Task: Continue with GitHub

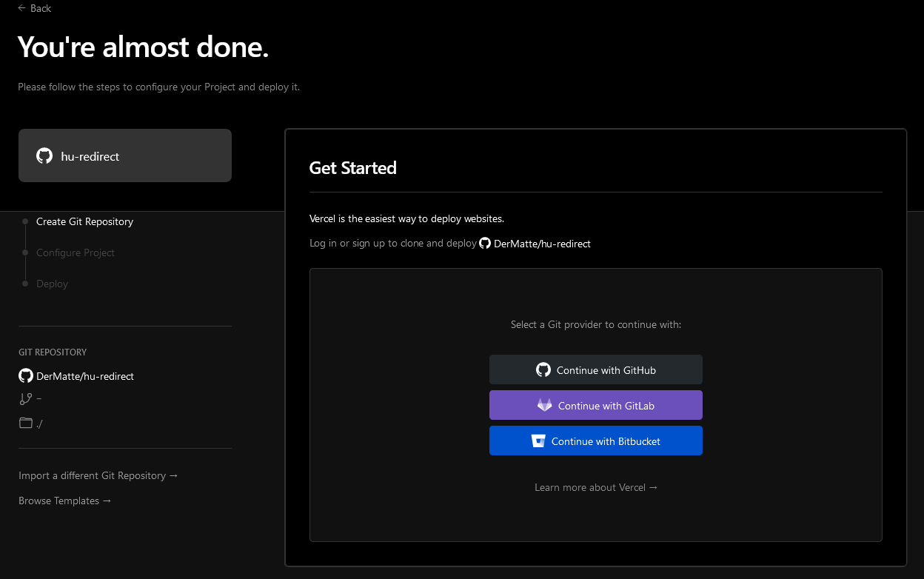Action: (596, 369)
